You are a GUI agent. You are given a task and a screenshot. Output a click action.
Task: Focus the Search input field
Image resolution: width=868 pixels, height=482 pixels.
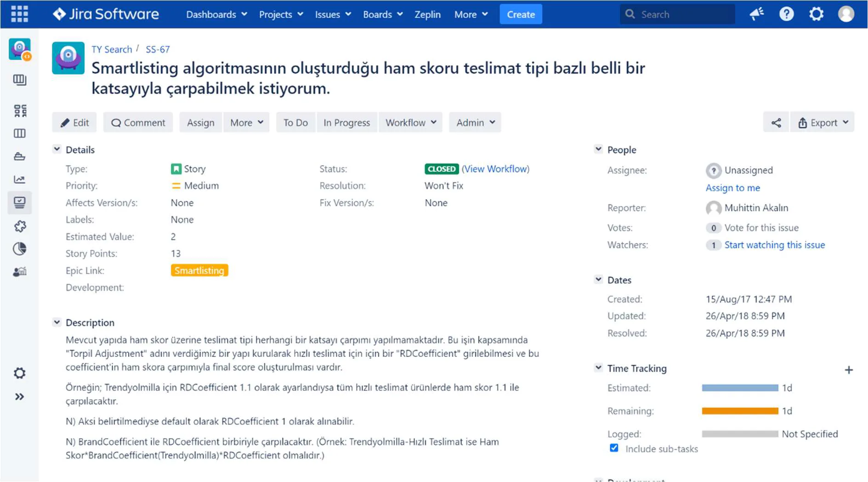tap(677, 14)
